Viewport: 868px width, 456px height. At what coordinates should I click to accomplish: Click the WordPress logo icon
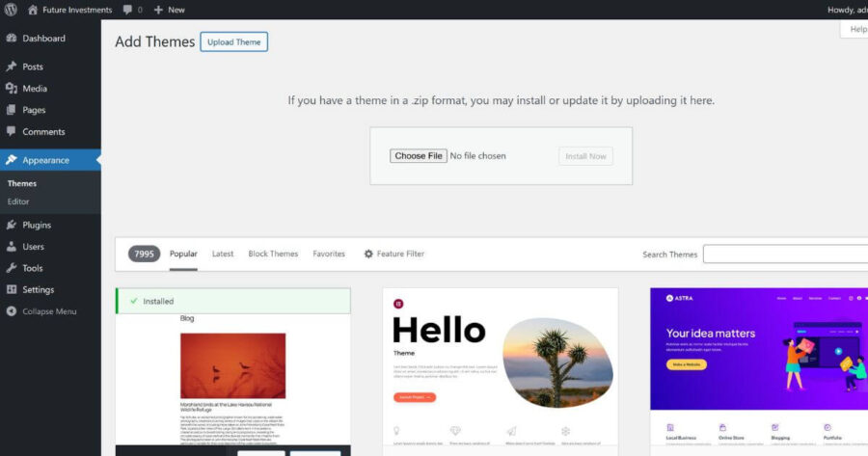11,10
